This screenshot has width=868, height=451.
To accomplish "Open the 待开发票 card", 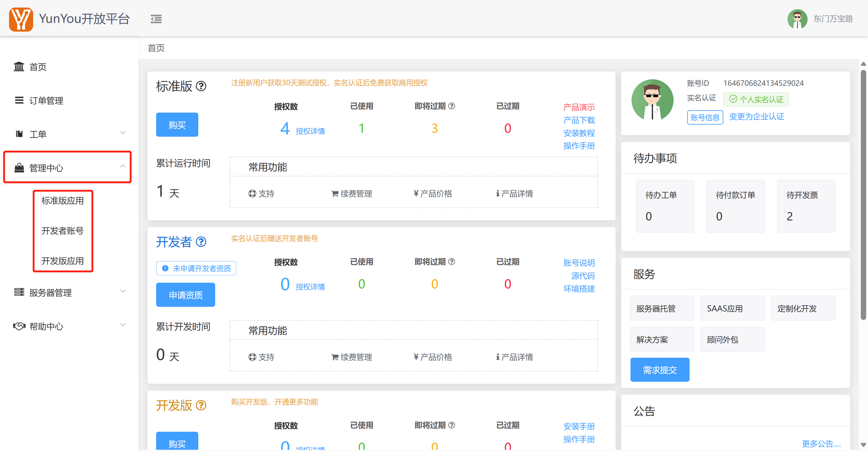I will pyautogui.click(x=806, y=206).
